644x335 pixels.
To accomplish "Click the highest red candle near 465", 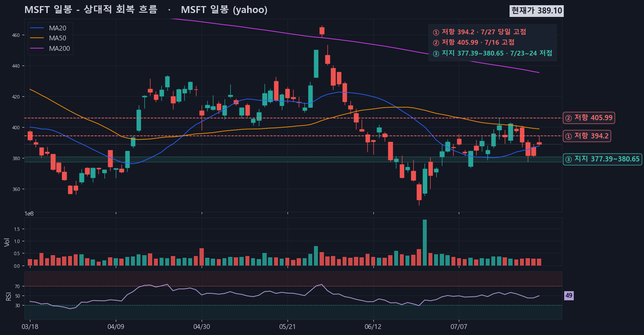I will click(x=322, y=30).
